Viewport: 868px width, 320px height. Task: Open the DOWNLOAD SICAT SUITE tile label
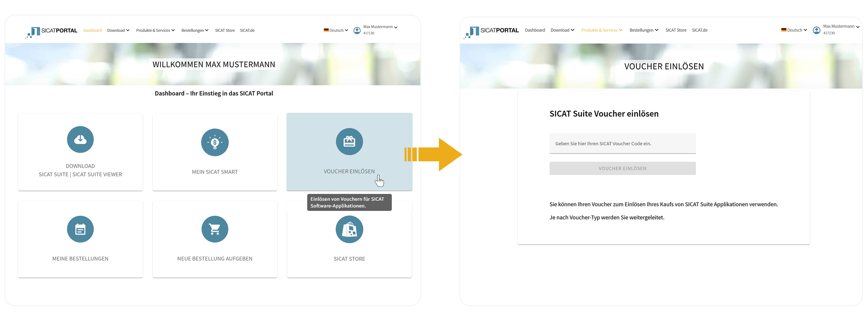point(80,170)
